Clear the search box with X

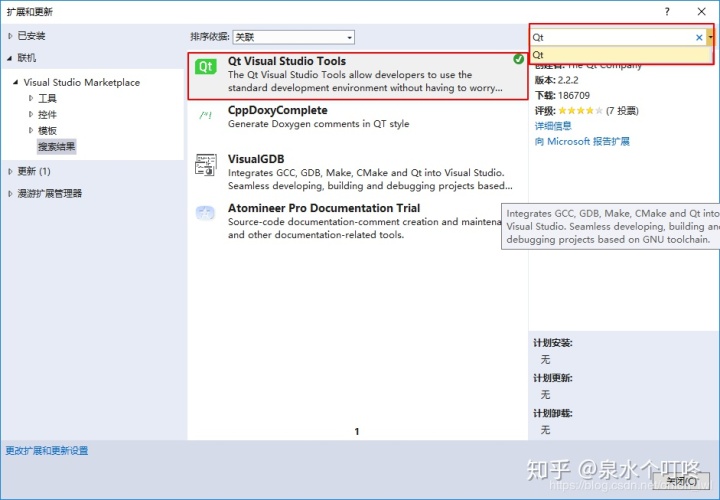(699, 38)
